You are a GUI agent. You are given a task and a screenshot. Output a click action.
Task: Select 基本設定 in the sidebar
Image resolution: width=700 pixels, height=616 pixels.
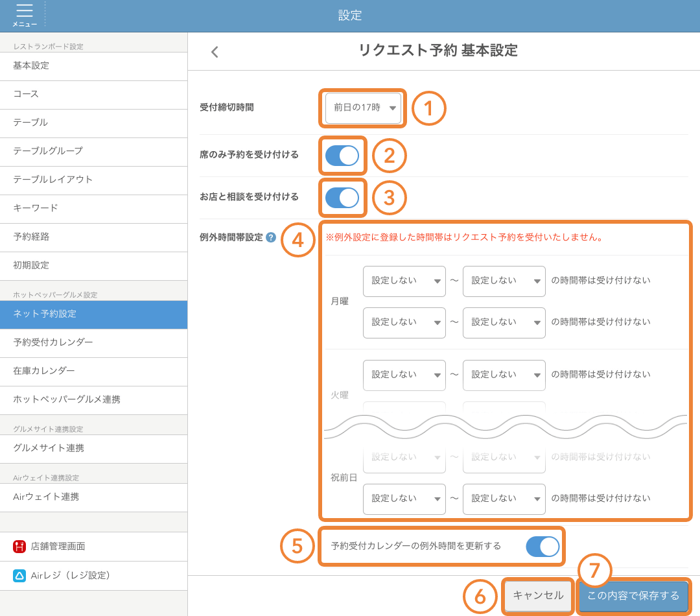pos(93,66)
